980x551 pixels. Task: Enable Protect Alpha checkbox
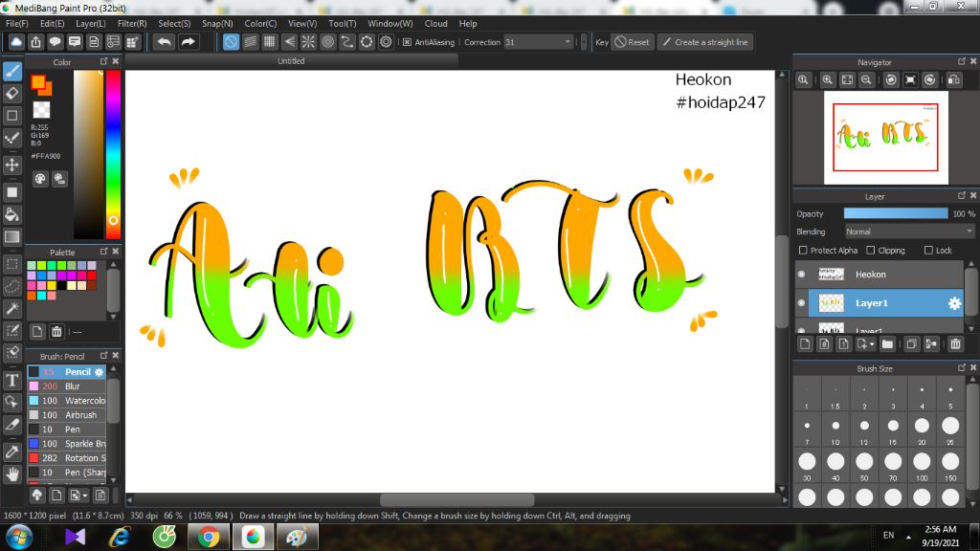[803, 250]
